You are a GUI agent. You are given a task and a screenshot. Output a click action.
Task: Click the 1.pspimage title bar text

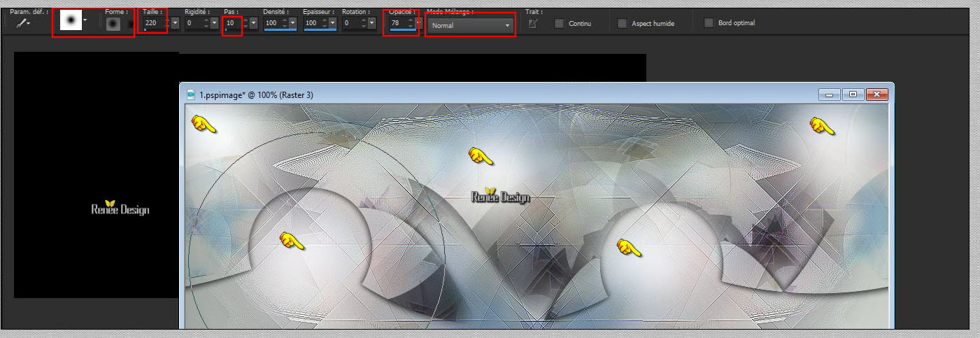(256, 94)
